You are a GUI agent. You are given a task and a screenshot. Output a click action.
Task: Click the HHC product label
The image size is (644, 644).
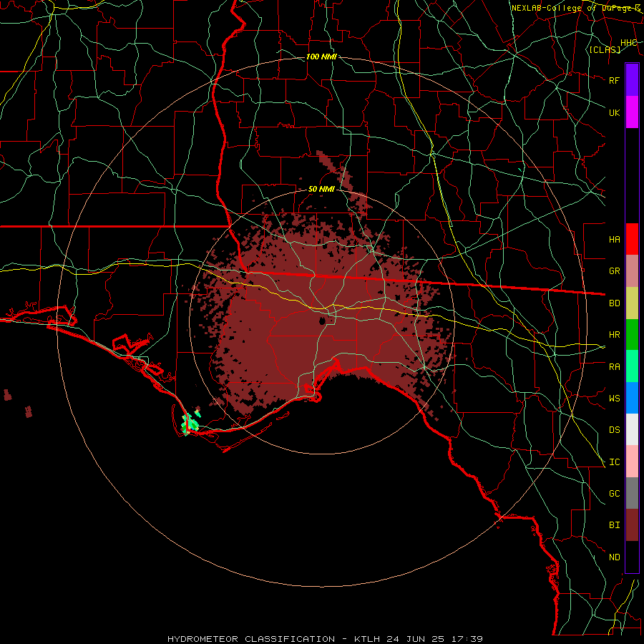(x=628, y=43)
